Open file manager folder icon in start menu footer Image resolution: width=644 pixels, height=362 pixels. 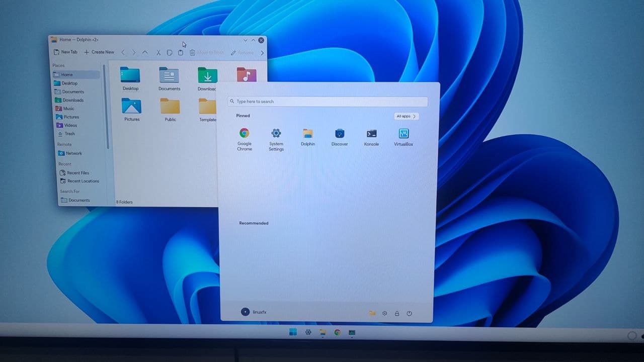(x=372, y=313)
